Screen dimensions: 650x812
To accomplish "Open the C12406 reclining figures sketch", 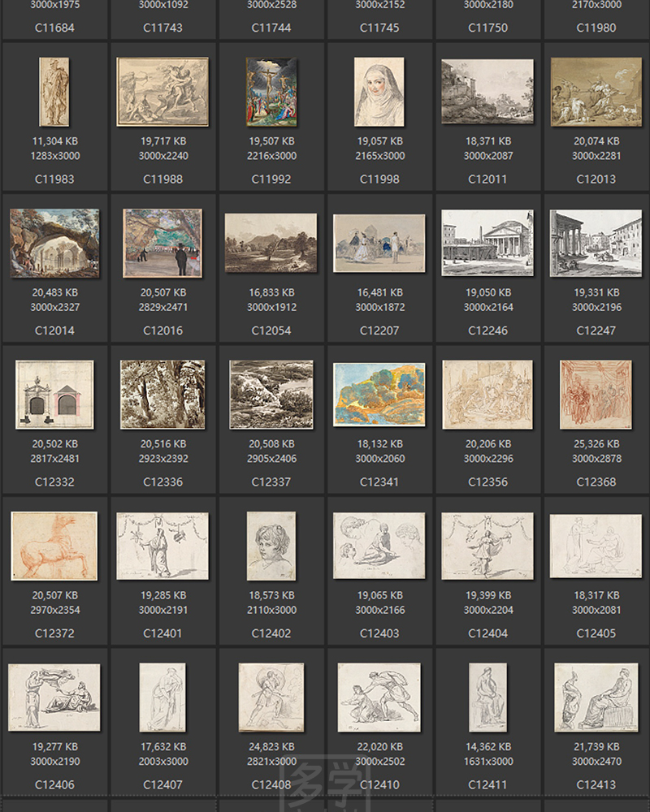I will click(54, 697).
